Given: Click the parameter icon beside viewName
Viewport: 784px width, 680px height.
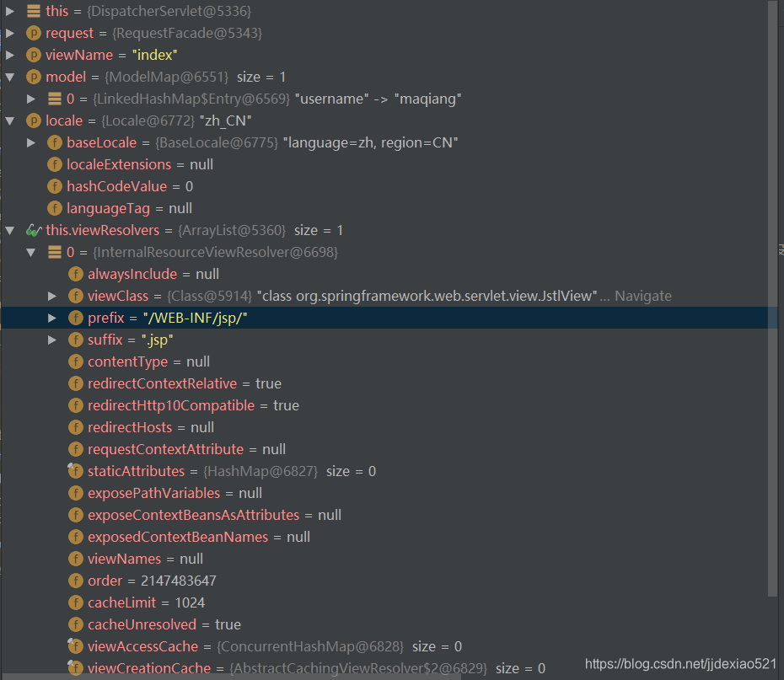Looking at the screenshot, I should pyautogui.click(x=34, y=55).
